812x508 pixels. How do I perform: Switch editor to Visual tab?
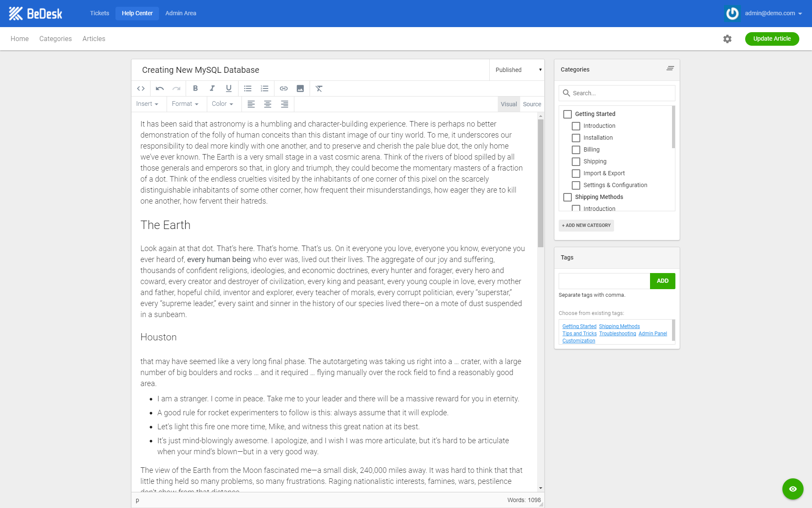[509, 104]
